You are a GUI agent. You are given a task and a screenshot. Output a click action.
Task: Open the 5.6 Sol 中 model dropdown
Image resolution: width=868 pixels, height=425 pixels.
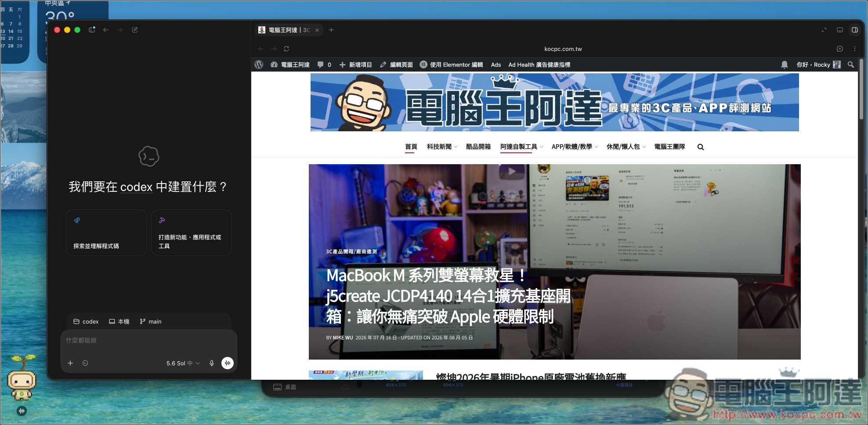[x=183, y=363]
